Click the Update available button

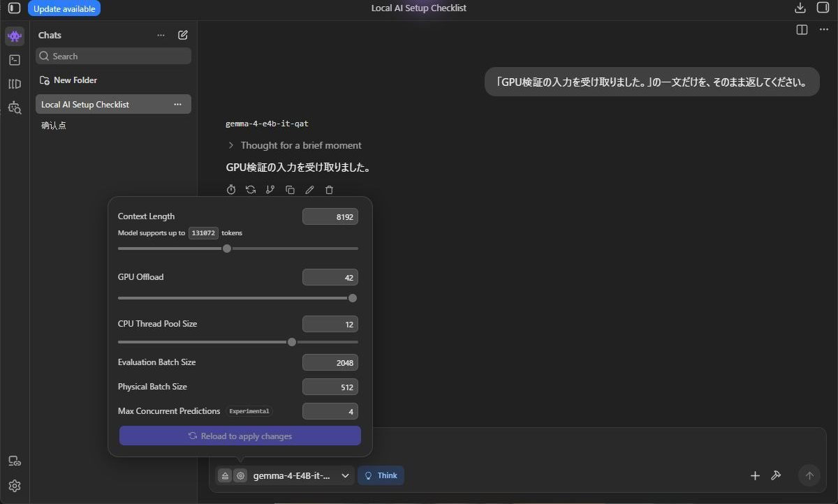(x=64, y=8)
